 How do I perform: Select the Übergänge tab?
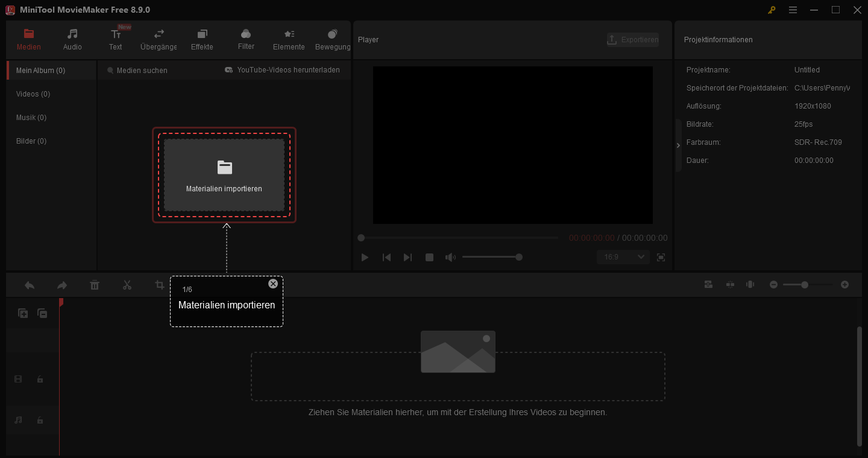tap(159, 40)
